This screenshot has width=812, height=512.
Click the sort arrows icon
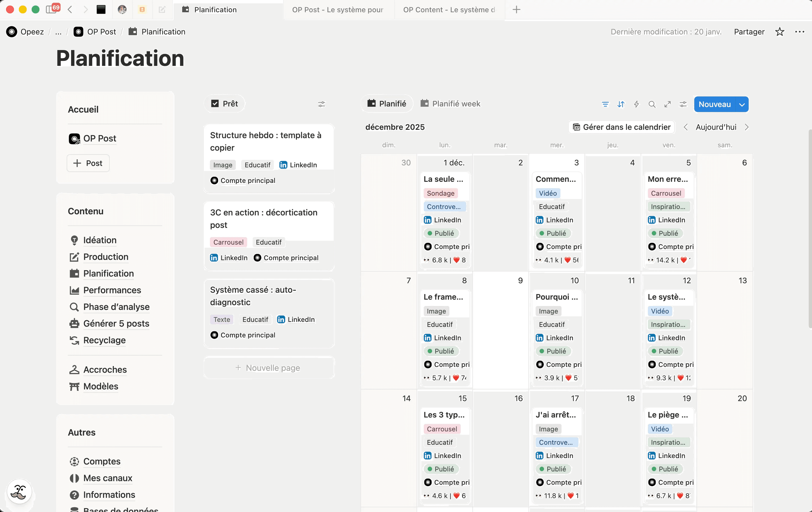click(x=621, y=104)
